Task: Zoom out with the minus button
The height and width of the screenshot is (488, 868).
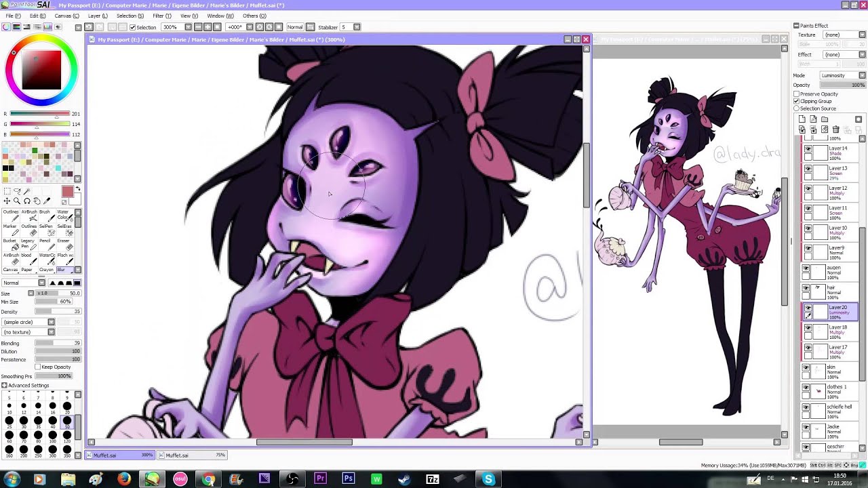Action: (198, 27)
